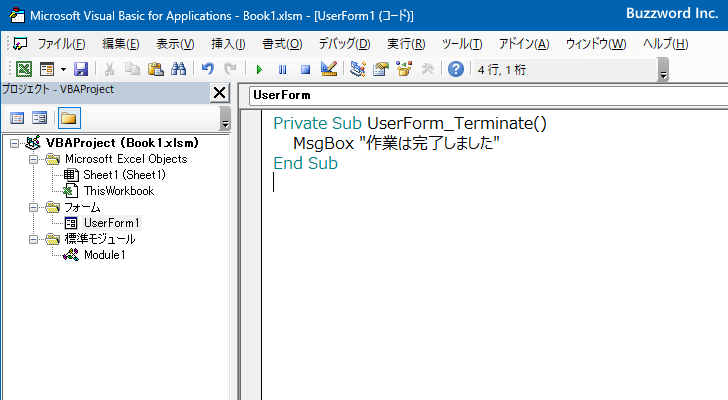This screenshot has height=400, width=728.
Task: Open project pane toolbar overflow arrow
Action: pyautogui.click(x=225, y=118)
